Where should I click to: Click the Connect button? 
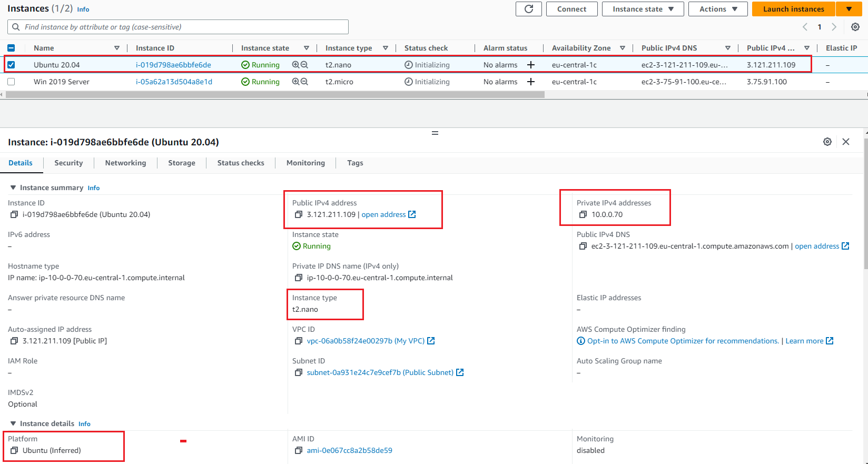pos(572,9)
